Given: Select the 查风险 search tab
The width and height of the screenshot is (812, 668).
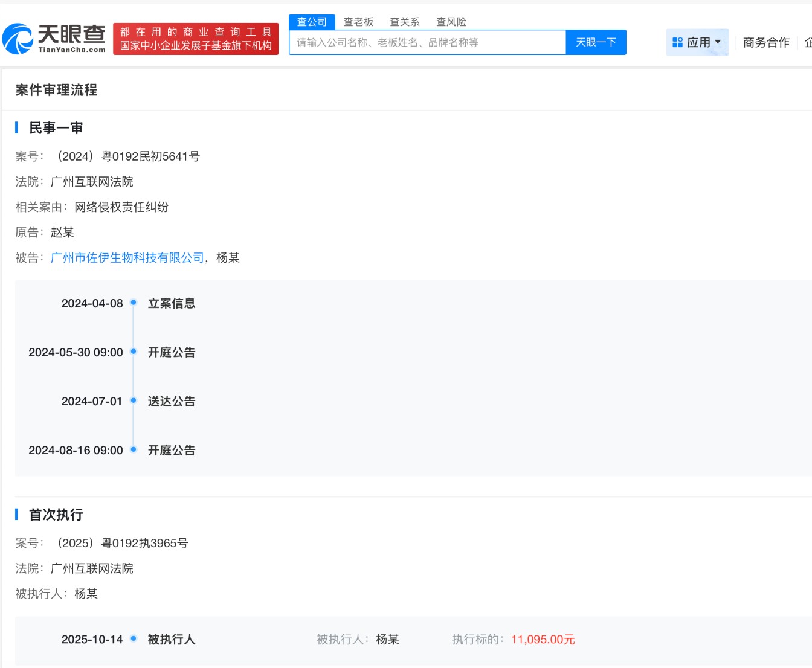Looking at the screenshot, I should tap(451, 22).
